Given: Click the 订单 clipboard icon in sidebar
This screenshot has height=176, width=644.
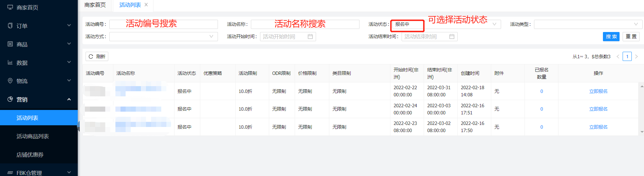Looking at the screenshot, I should [10, 26].
